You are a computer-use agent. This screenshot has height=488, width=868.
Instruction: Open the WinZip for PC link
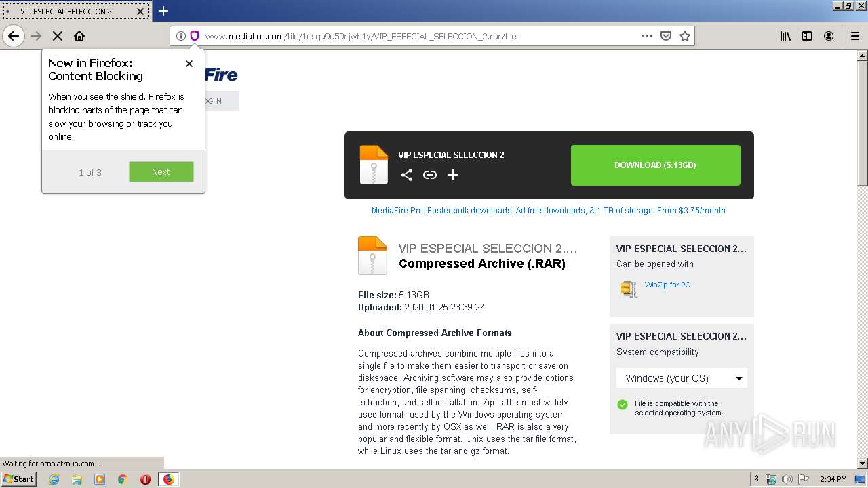667,285
